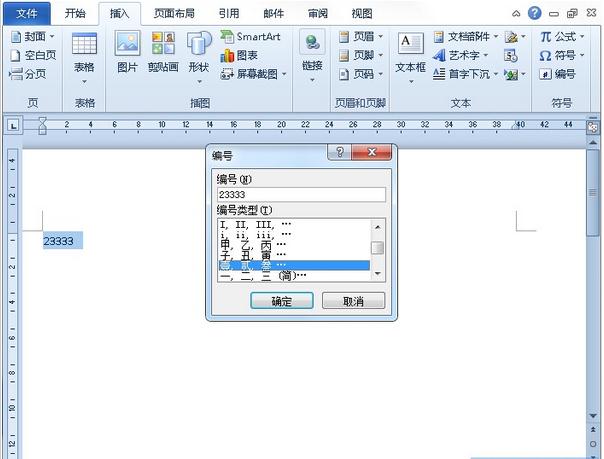Insert a cover page via 封面
Screen dimensions: 604x459
(33, 37)
